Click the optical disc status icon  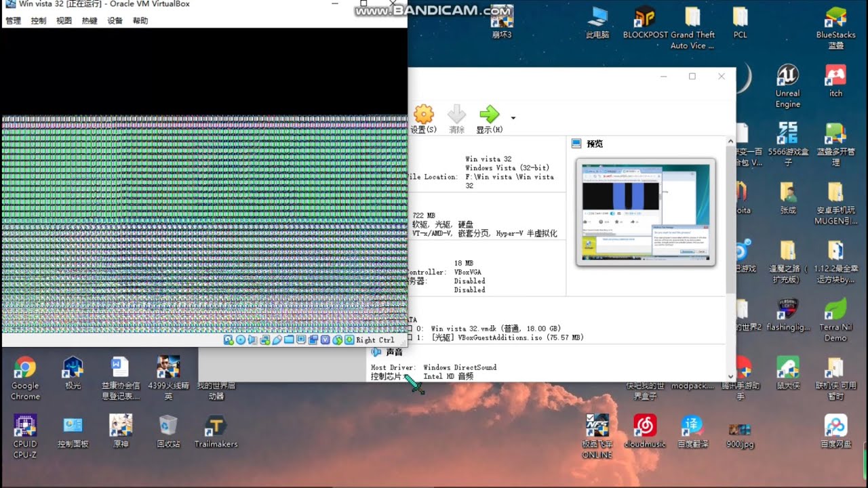point(241,340)
